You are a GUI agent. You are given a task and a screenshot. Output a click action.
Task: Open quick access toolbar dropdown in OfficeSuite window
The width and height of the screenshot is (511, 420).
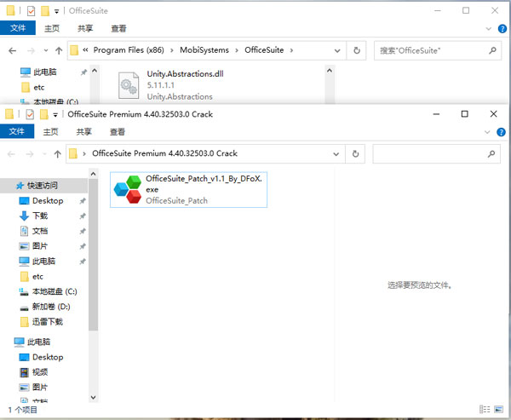click(56, 11)
